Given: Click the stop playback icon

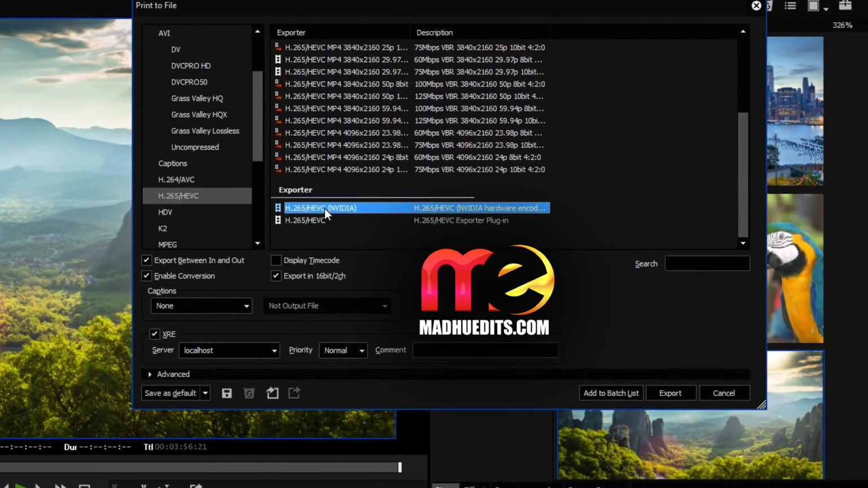Looking at the screenshot, I should (x=85, y=485).
